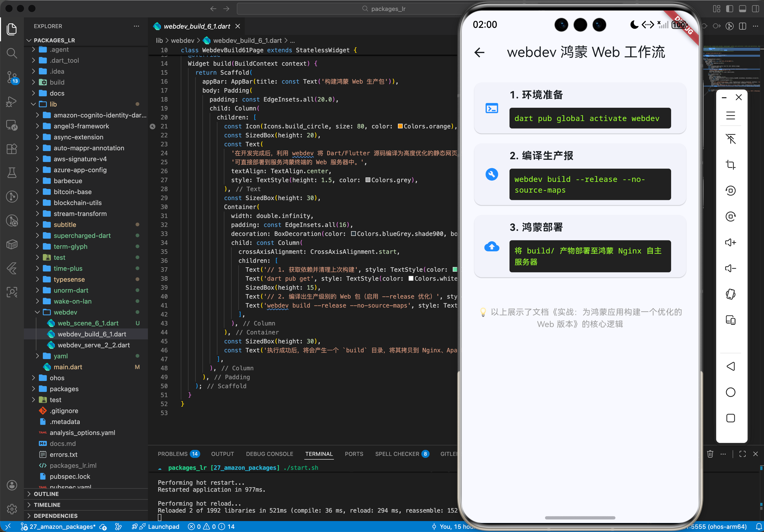The height and width of the screenshot is (532, 764).
Task: Expand the DEPENDENCIES section
Action: [86, 516]
